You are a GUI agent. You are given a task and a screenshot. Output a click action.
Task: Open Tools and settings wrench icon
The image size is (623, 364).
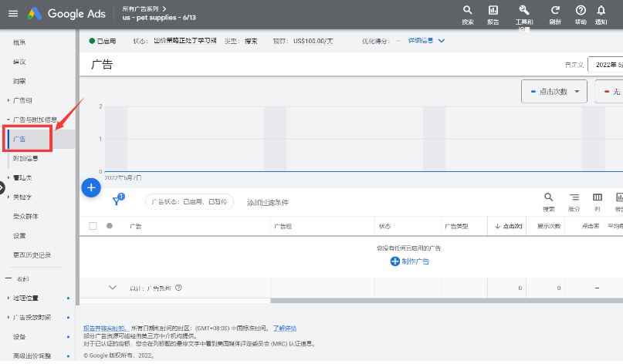[524, 10]
